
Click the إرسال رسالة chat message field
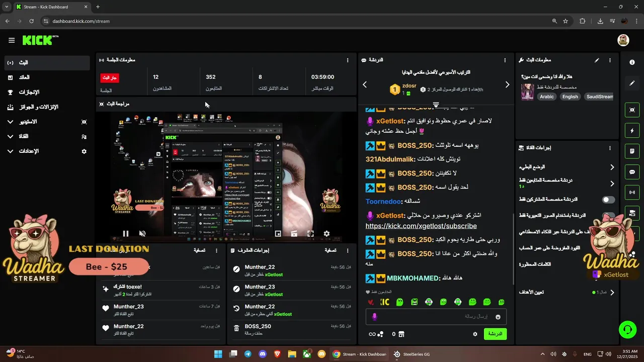[x=436, y=317]
